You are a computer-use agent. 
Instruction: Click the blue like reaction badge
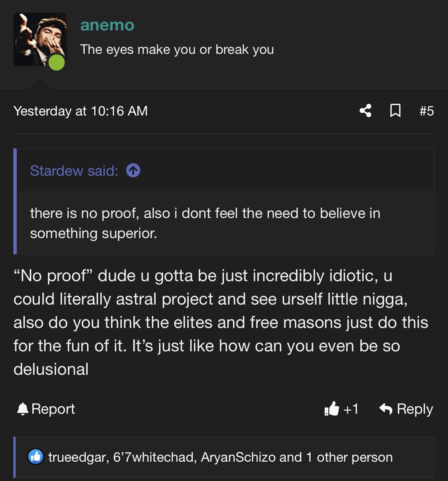tap(36, 457)
